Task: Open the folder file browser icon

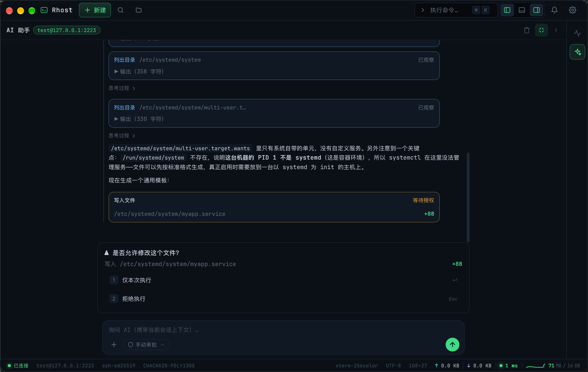Action: (x=139, y=10)
